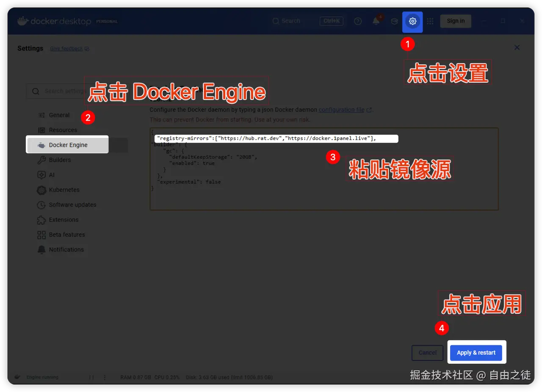
Task: Click the Ctrl+K shortcut badge
Action: point(332,21)
